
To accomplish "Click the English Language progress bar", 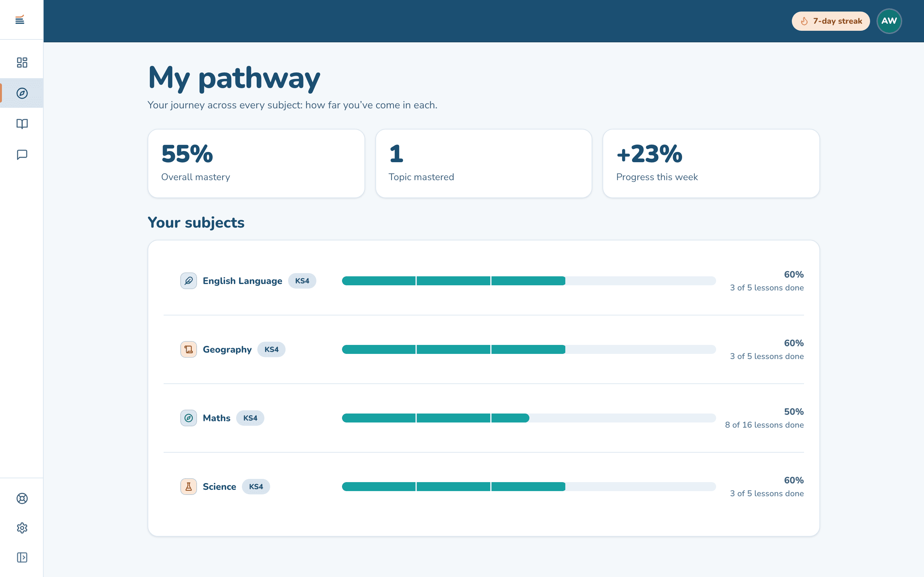I will (x=529, y=281).
